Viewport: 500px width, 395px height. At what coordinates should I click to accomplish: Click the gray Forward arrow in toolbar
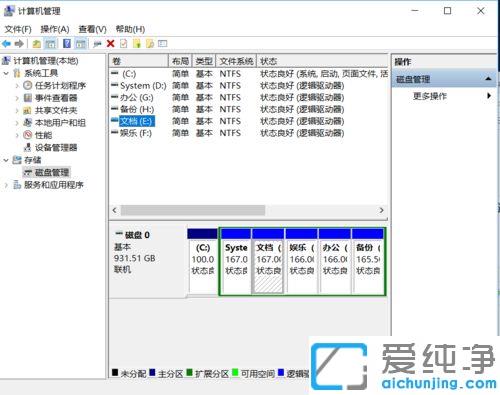19,44
